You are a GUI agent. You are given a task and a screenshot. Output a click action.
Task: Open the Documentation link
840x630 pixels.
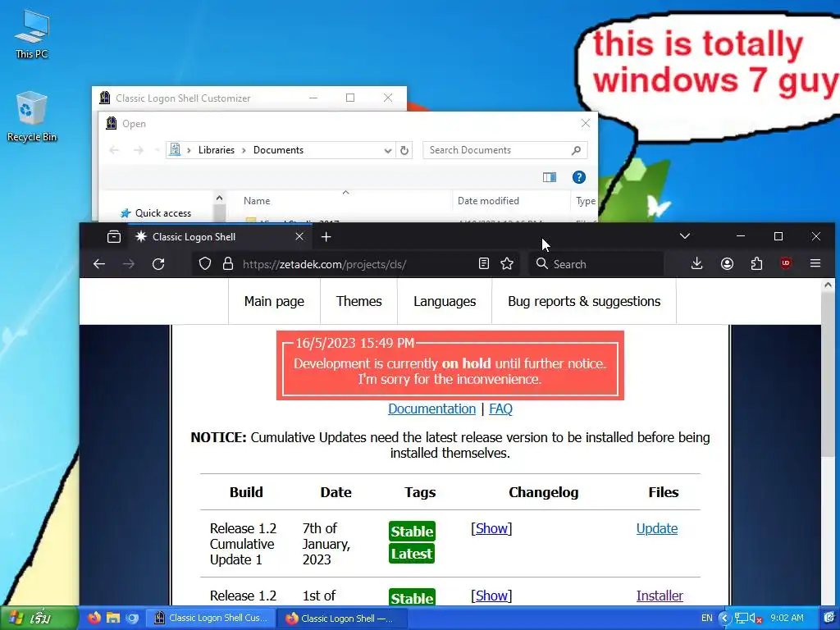click(x=431, y=409)
